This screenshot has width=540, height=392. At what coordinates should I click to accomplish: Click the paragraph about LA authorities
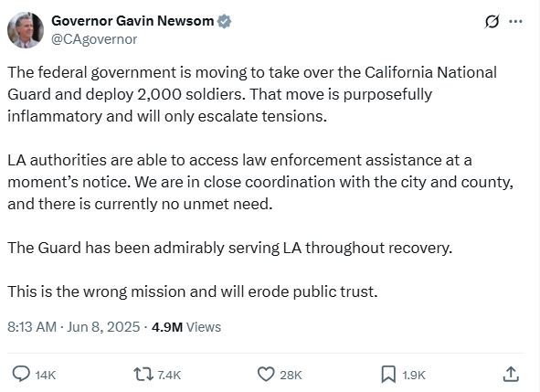click(260, 182)
